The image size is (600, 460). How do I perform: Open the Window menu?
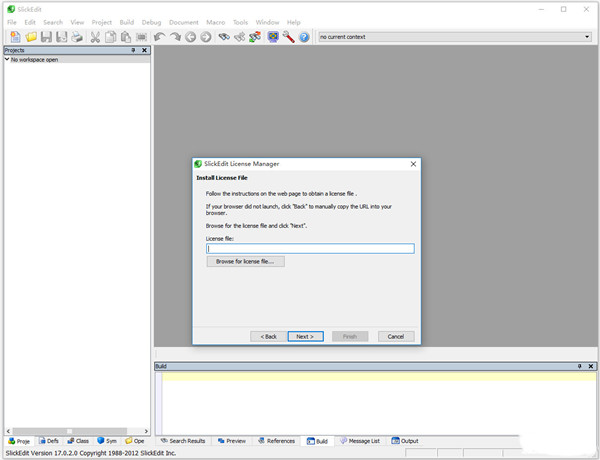tap(267, 22)
